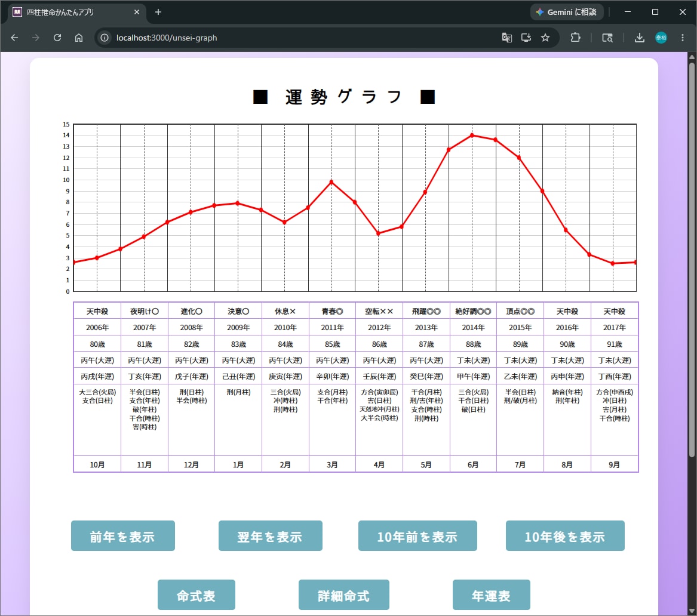Click the 運勢グラフ page heading

coord(343,96)
